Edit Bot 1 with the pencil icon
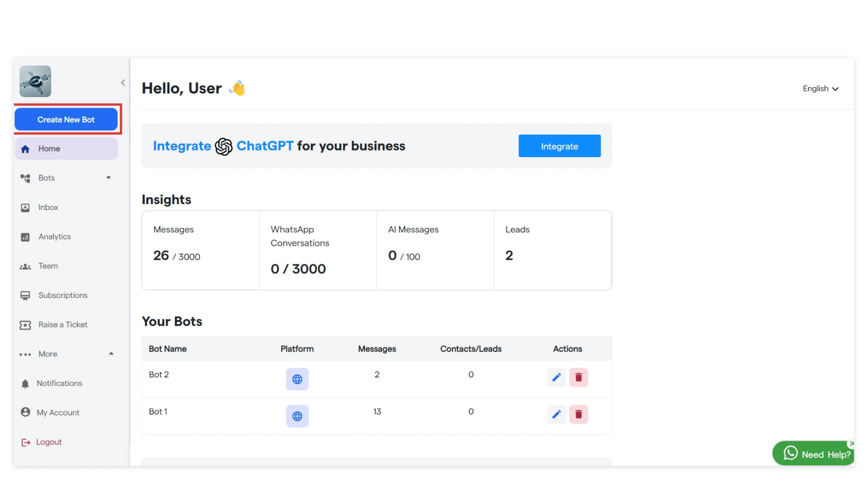This screenshot has height=502, width=868. pos(556,414)
